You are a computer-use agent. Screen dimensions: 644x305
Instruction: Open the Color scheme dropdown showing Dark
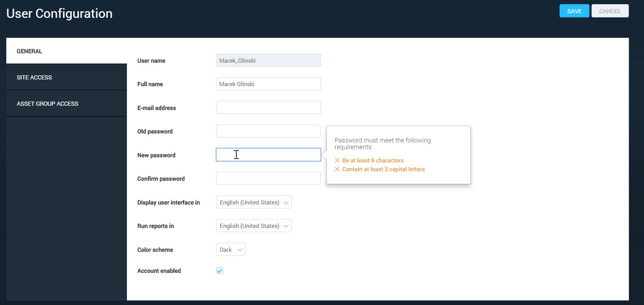tap(230, 250)
